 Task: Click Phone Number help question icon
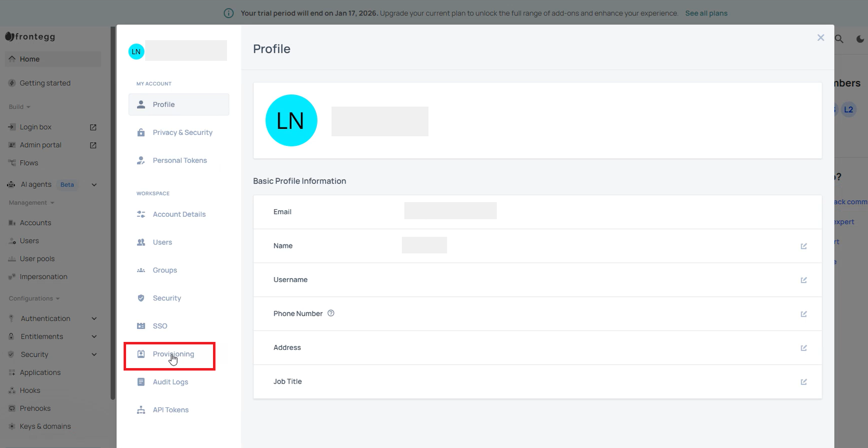331,313
